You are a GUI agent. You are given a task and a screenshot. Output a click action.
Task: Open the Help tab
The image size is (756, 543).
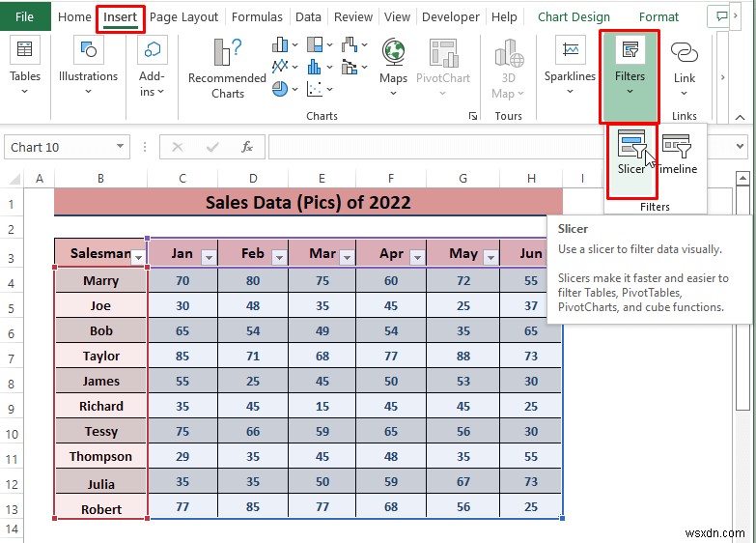[504, 16]
